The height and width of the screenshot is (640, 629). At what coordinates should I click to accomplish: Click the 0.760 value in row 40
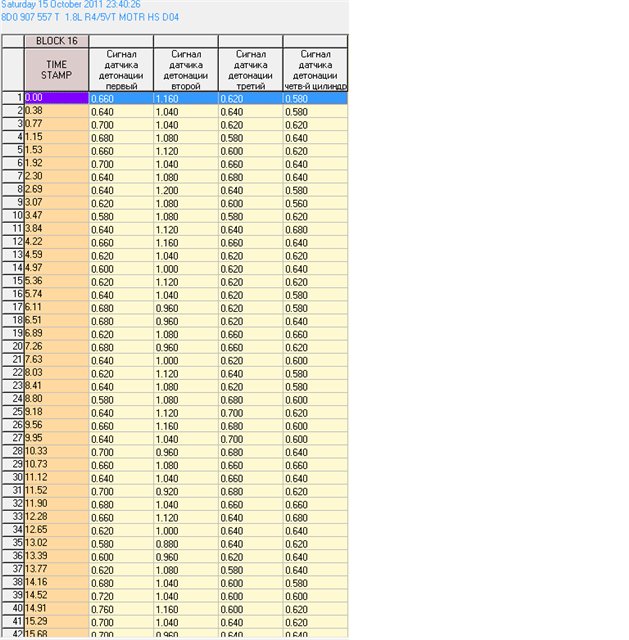(x=121, y=609)
